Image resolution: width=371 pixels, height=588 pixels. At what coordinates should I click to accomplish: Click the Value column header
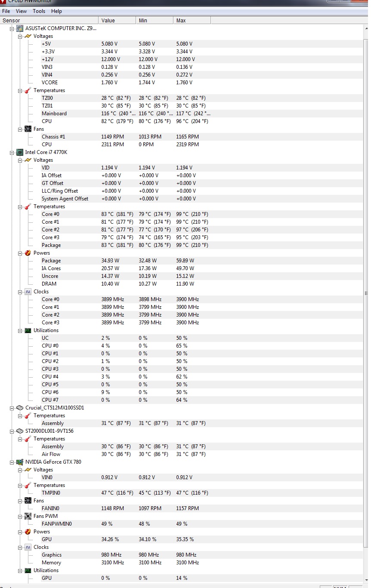click(117, 20)
